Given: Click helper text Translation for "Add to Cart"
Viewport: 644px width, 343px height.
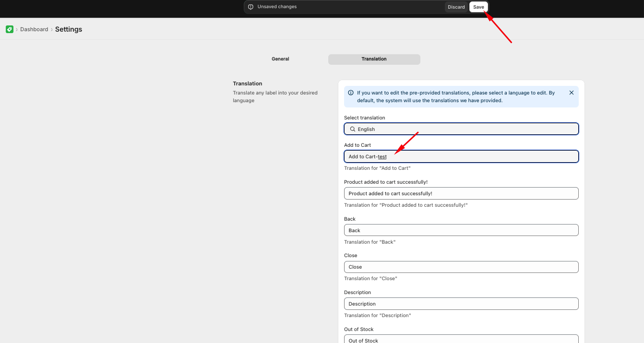Looking at the screenshot, I should click(x=377, y=168).
